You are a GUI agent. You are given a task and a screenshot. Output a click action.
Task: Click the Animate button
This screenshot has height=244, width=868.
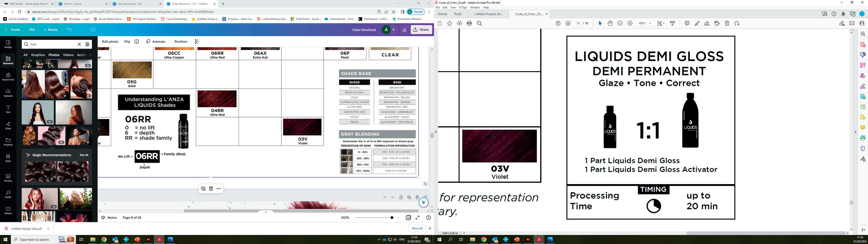(156, 42)
